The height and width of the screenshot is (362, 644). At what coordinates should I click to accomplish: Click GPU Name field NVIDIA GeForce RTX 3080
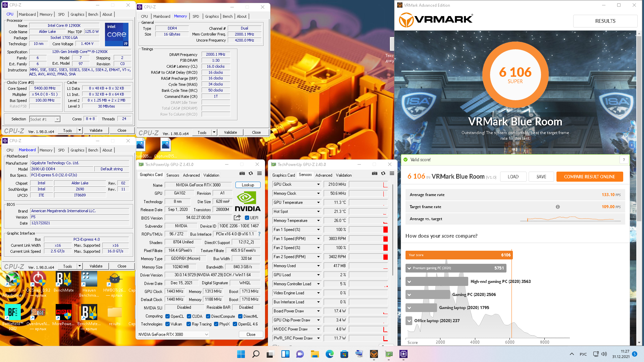pyautogui.click(x=198, y=185)
